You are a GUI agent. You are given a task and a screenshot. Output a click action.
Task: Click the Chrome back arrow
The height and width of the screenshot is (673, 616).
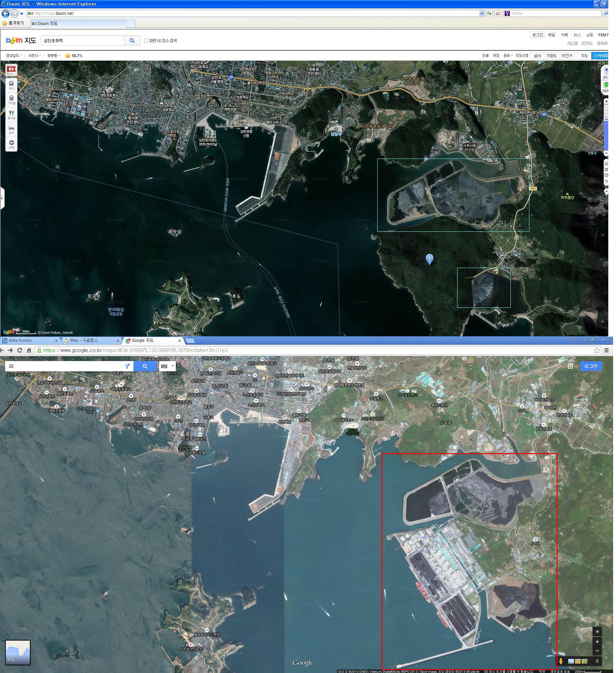tap(2, 350)
